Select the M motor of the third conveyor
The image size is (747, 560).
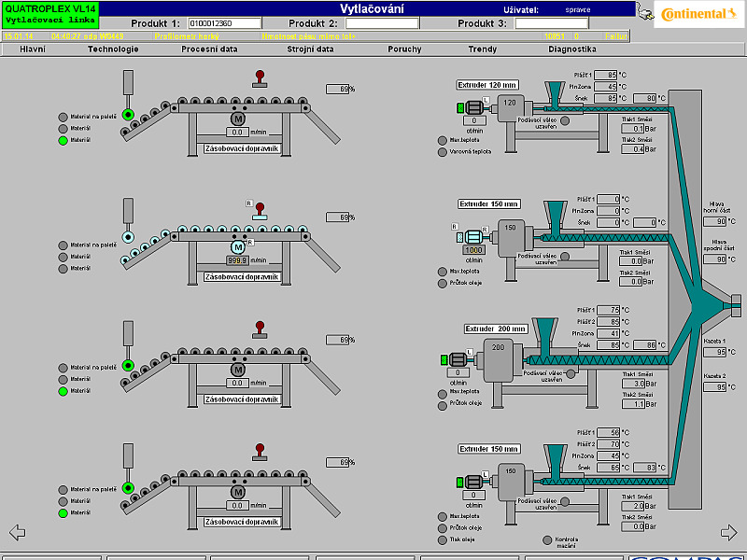238,370
